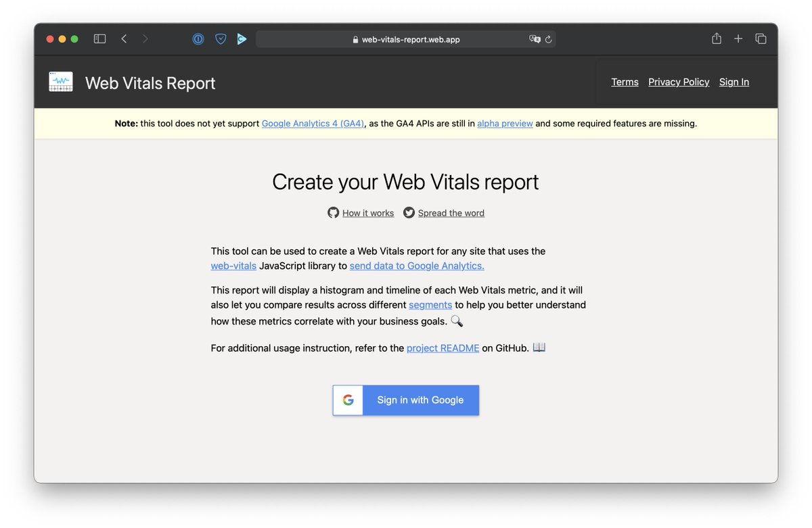This screenshot has width=812, height=528.
Task: Click the translate icon in address bar
Action: pyautogui.click(x=535, y=39)
